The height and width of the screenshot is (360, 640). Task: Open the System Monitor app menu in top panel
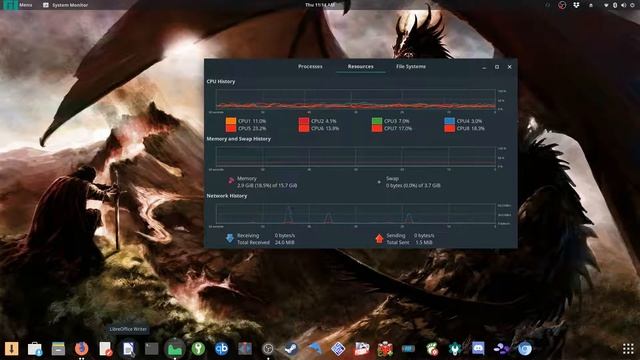pyautogui.click(x=65, y=5)
